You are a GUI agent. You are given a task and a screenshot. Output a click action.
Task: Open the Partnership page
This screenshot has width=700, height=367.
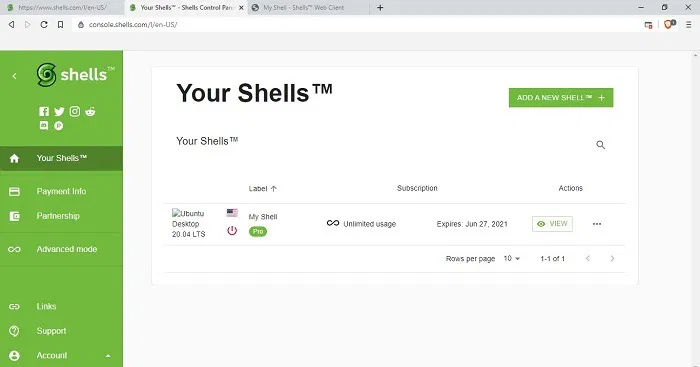61,216
